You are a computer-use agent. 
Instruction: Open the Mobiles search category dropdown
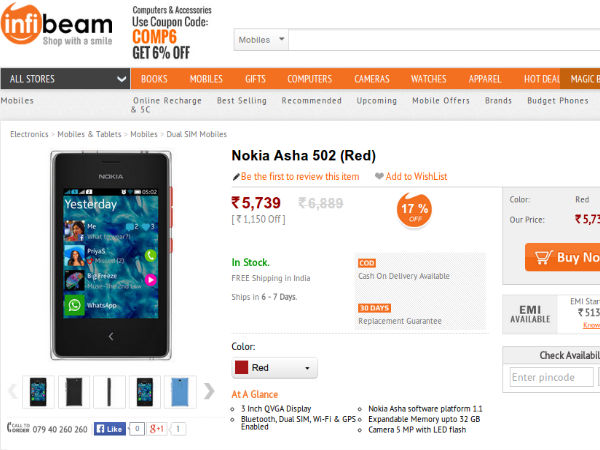(262, 40)
